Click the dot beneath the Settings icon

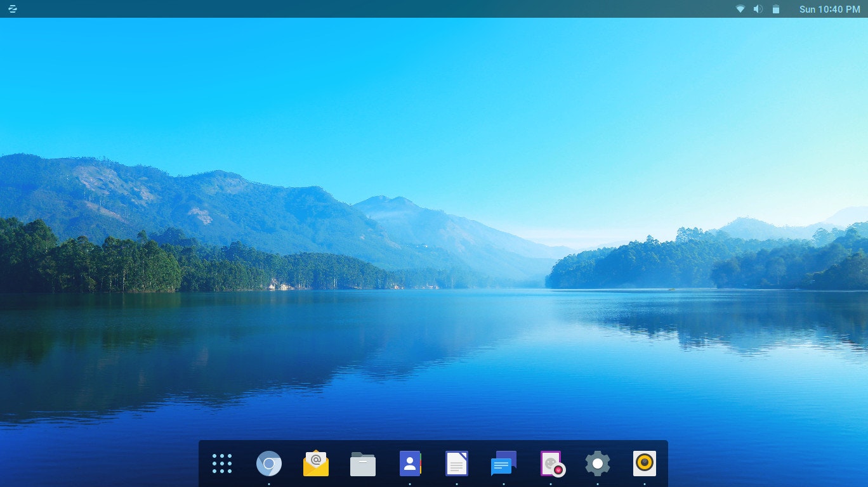pos(597,483)
